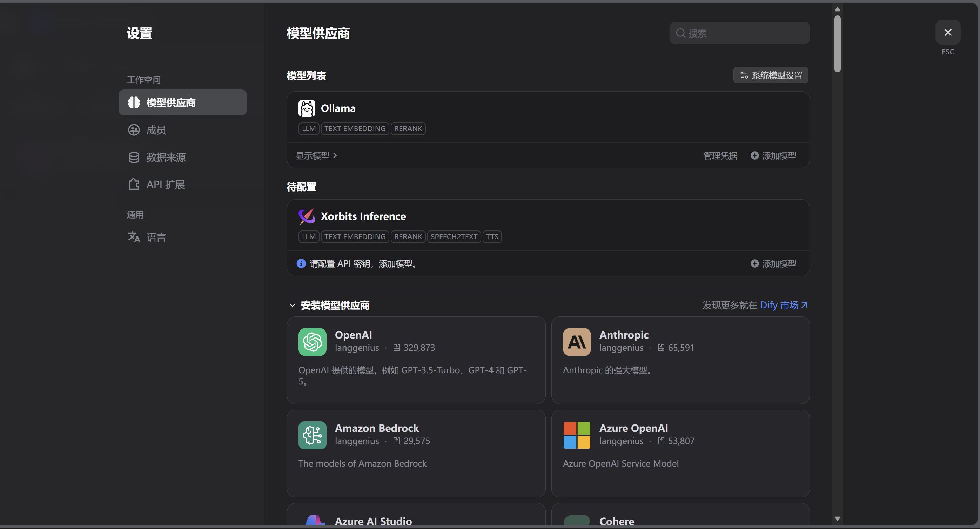The width and height of the screenshot is (980, 529).
Task: Click the Ollama provider icon
Action: 307,108
